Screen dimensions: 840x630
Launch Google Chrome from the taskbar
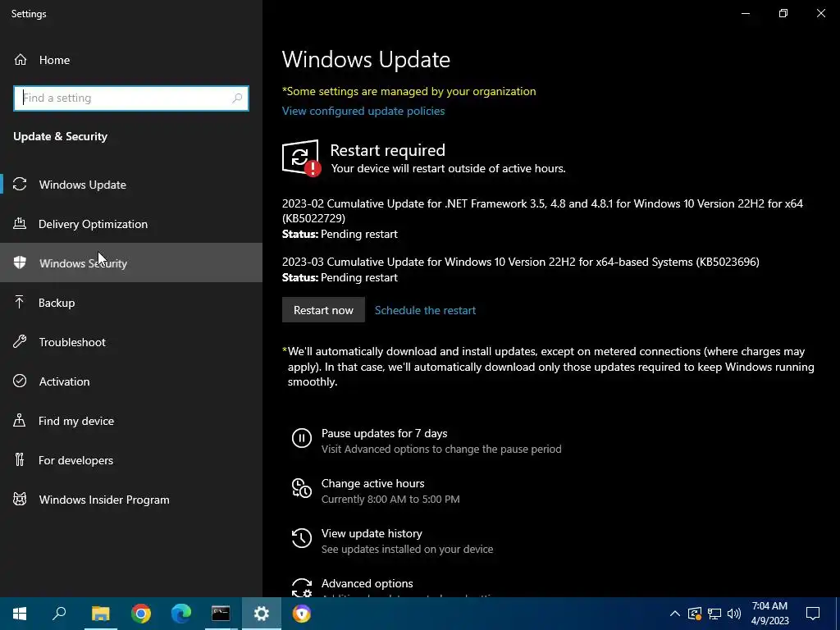coord(141,614)
